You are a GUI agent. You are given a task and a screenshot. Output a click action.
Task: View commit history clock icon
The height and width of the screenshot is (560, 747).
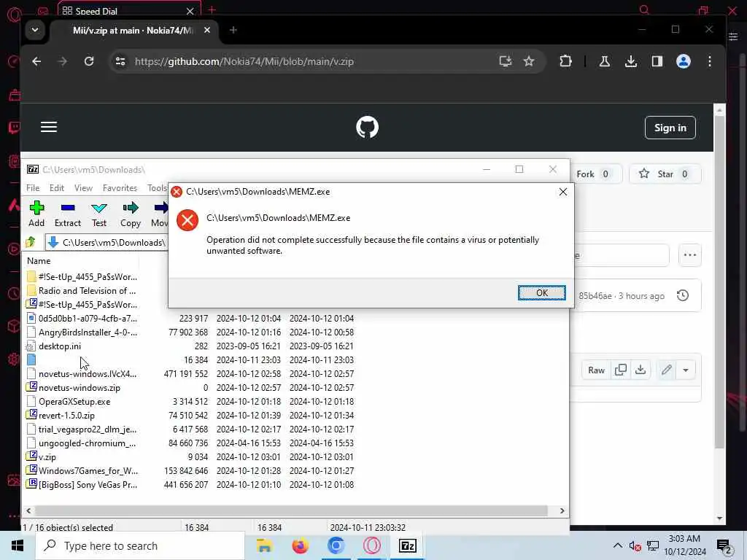coord(682,295)
